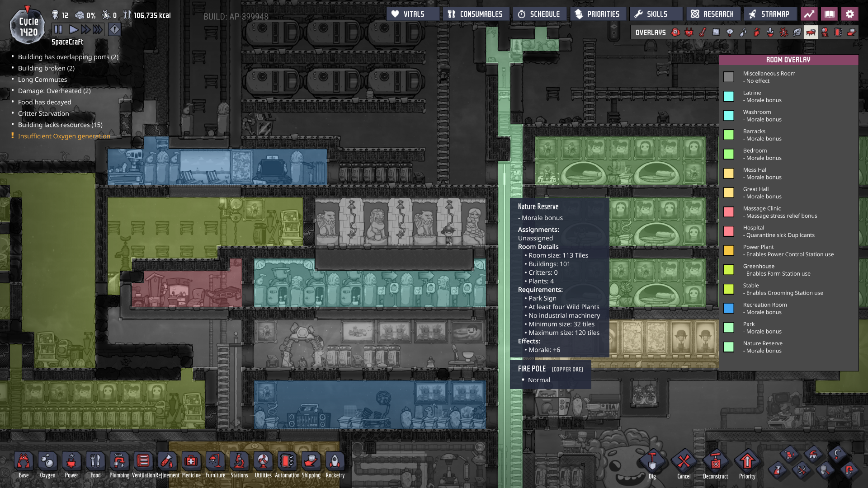Open the Vitals tab

point(413,14)
